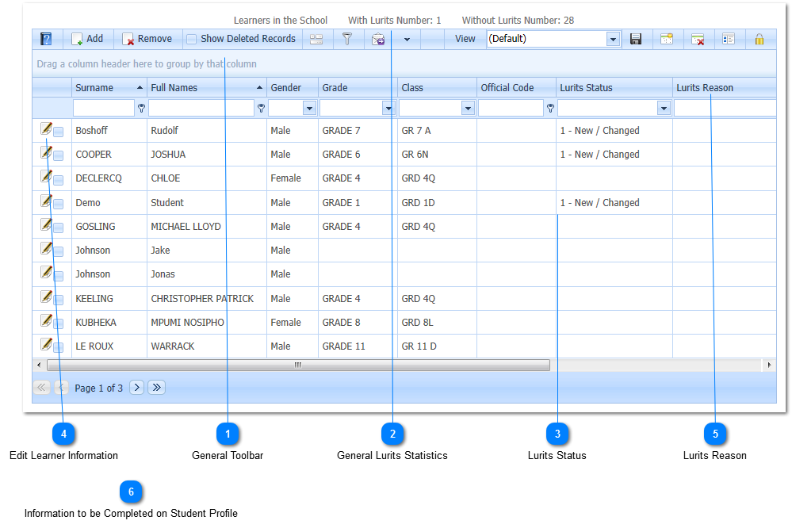The width and height of the screenshot is (792, 532).
Task: Save the current view with disk icon
Action: point(636,39)
